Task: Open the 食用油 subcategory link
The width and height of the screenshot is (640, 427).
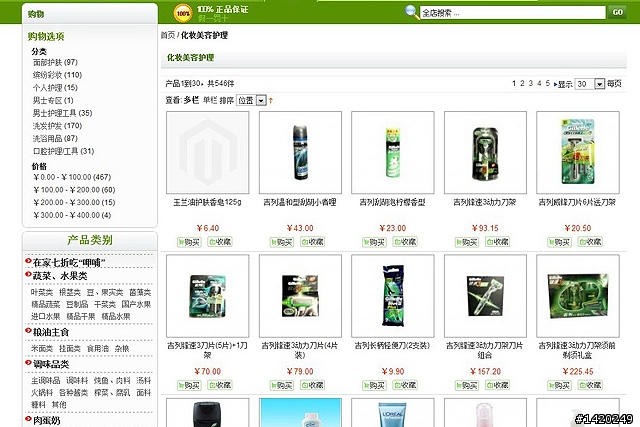Action: (x=98, y=349)
